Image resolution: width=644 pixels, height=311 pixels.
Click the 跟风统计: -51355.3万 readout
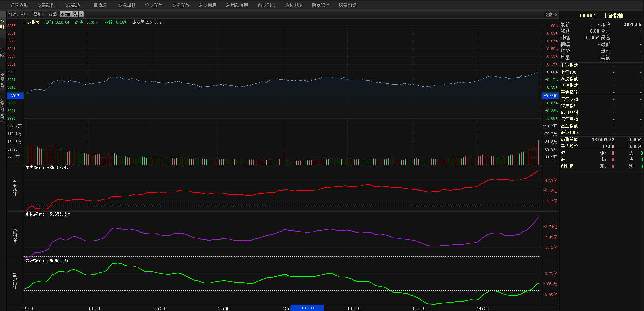[48, 214]
